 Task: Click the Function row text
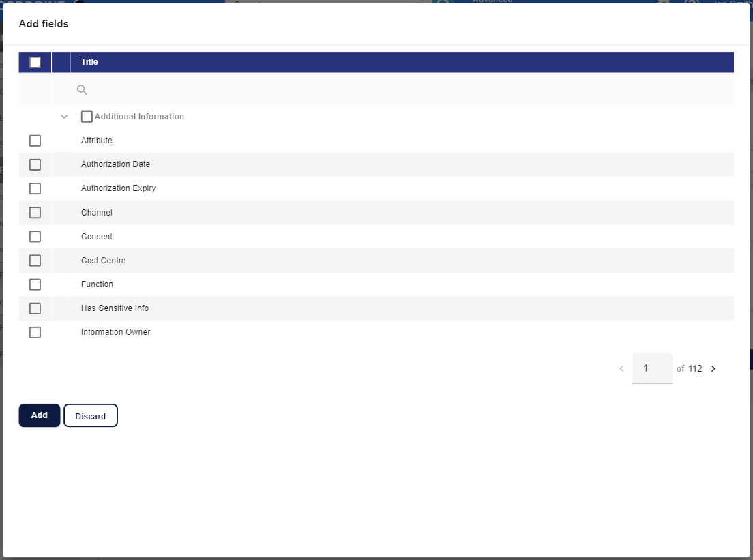tap(97, 284)
